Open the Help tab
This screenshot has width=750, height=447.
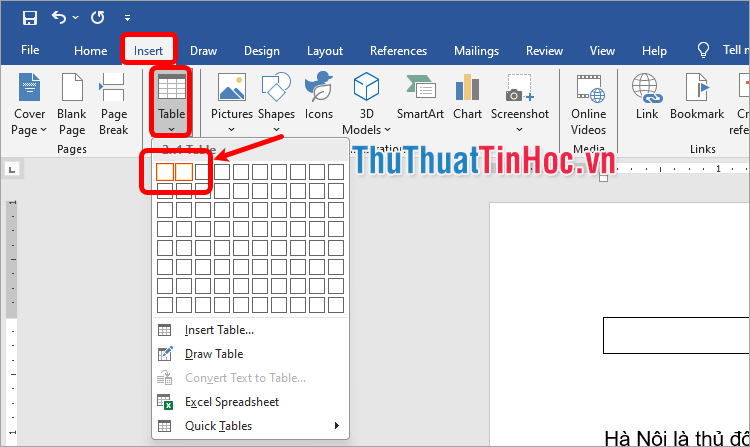click(x=654, y=51)
